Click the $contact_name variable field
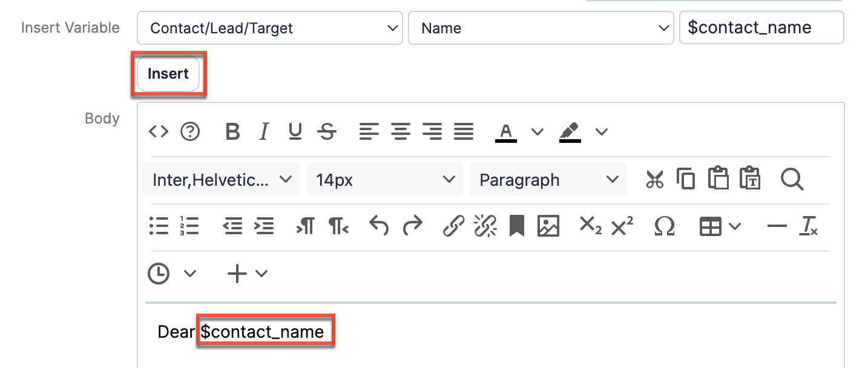This screenshot has width=868, height=368. pyautogui.click(x=761, y=28)
